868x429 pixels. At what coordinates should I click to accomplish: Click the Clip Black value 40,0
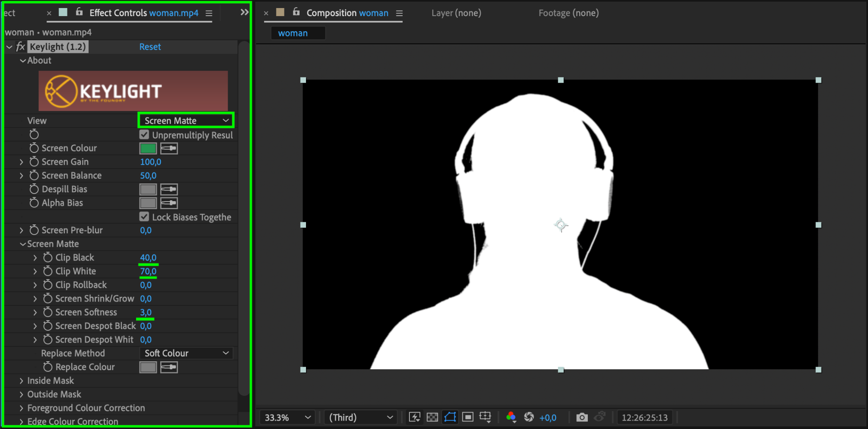click(x=148, y=257)
